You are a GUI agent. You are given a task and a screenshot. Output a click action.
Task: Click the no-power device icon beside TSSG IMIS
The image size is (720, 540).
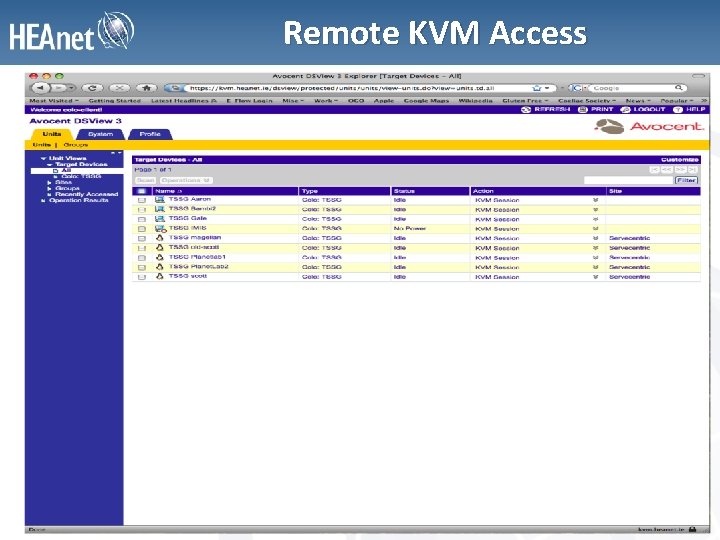coord(160,228)
